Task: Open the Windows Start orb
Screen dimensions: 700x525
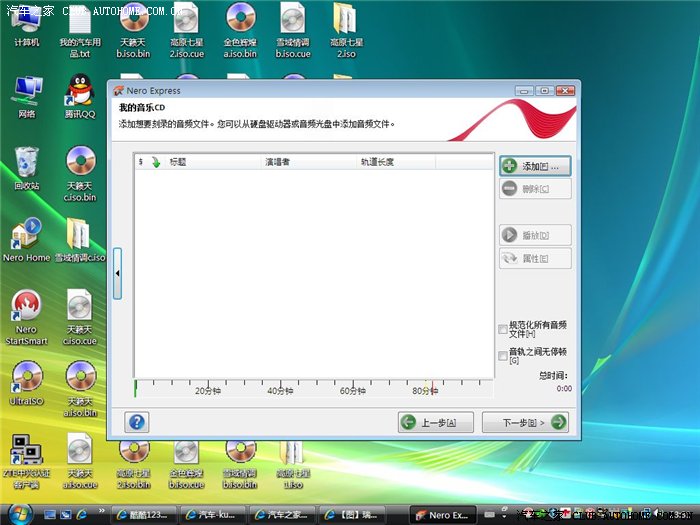Action: click(20, 514)
